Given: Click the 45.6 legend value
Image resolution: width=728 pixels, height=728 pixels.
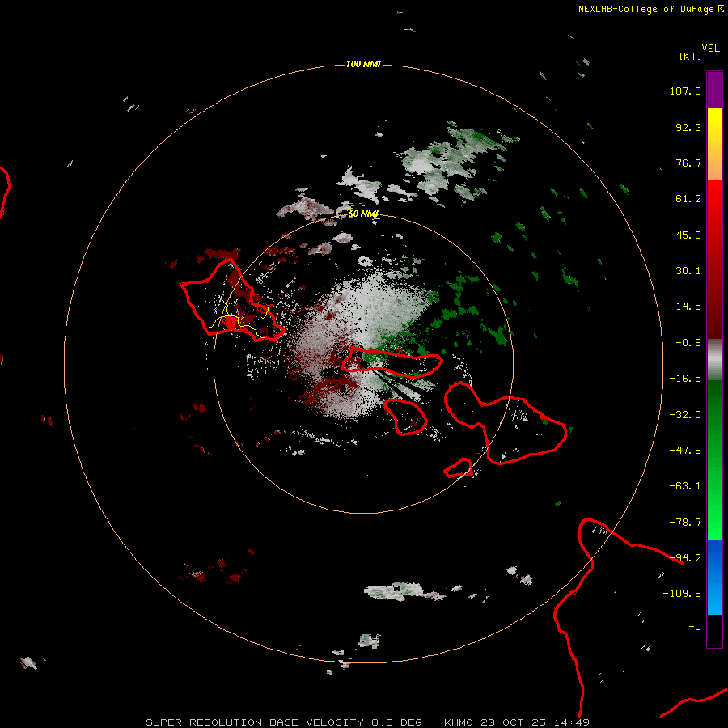Looking at the screenshot, I should tap(688, 235).
